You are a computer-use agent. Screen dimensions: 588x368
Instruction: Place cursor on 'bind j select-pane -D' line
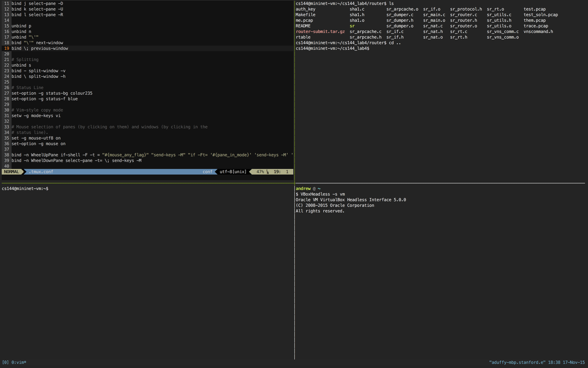pyautogui.click(x=37, y=3)
